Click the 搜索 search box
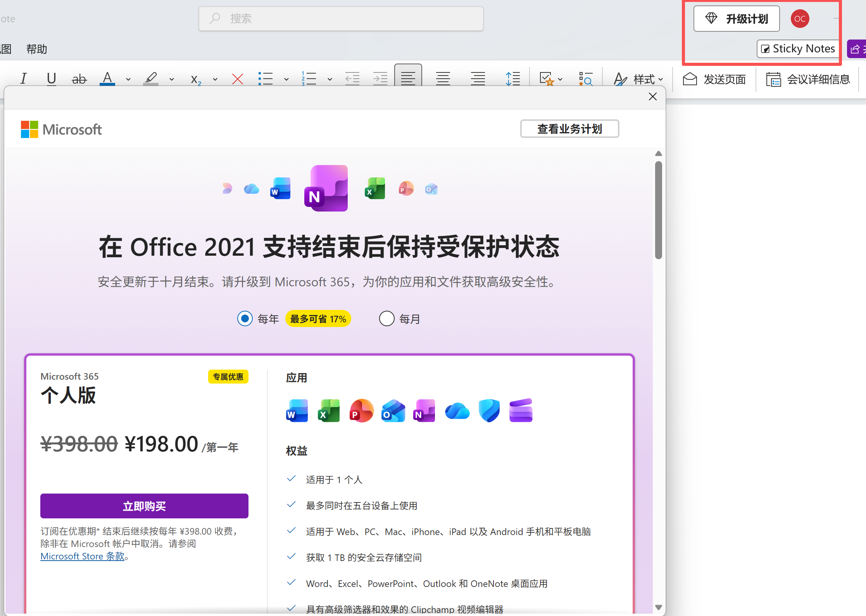The height and width of the screenshot is (616, 866). click(x=341, y=19)
